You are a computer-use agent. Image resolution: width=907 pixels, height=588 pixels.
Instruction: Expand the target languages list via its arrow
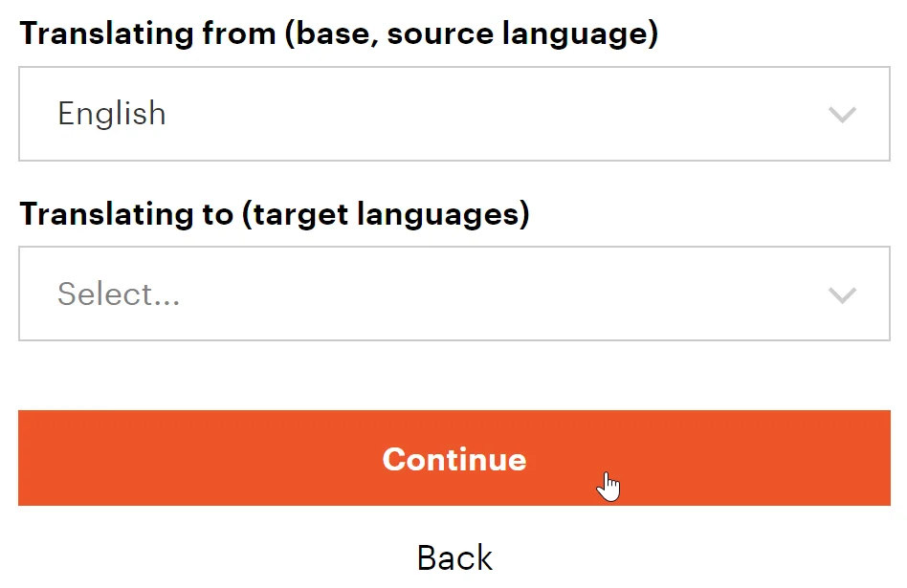(x=841, y=294)
